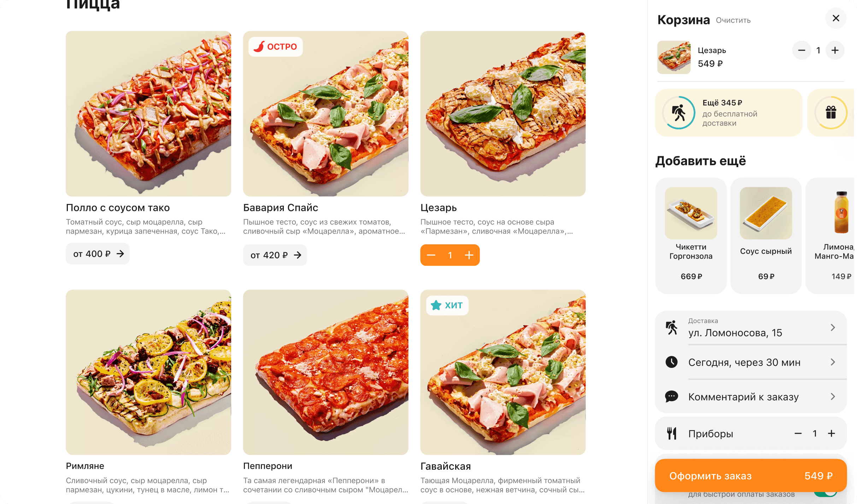The height and width of the screenshot is (504, 857).
Task: Close the cart panel with X icon
Action: point(835,18)
